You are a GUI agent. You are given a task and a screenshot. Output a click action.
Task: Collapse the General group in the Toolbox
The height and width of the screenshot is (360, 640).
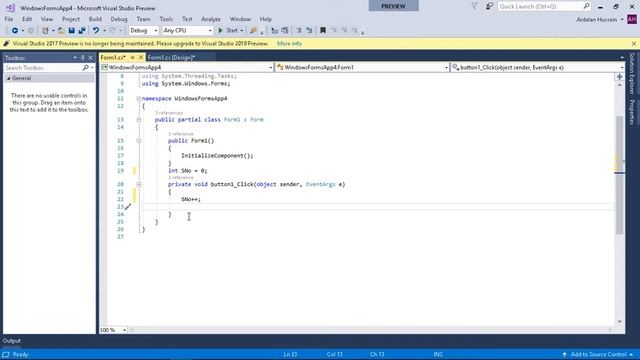point(9,78)
